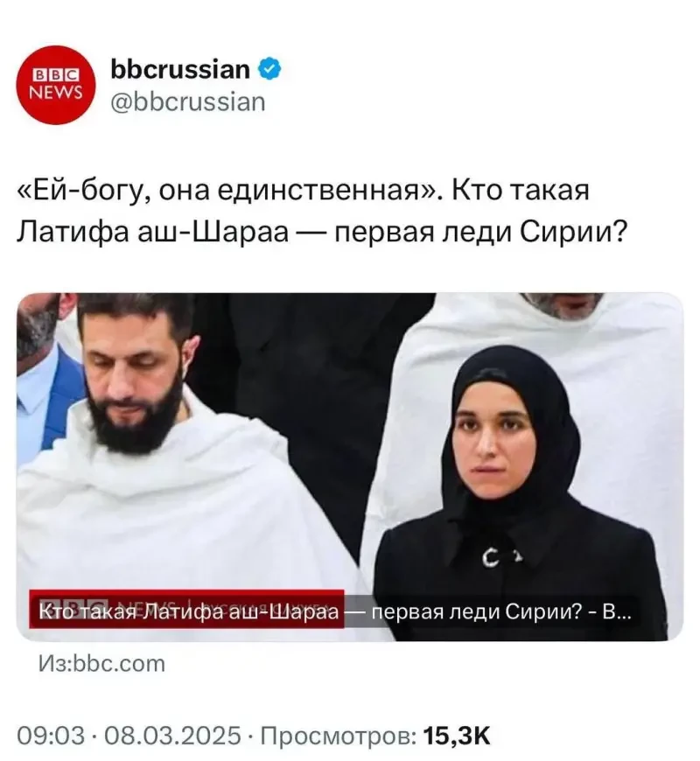Click the blue verified checkmark badge

coord(269,69)
